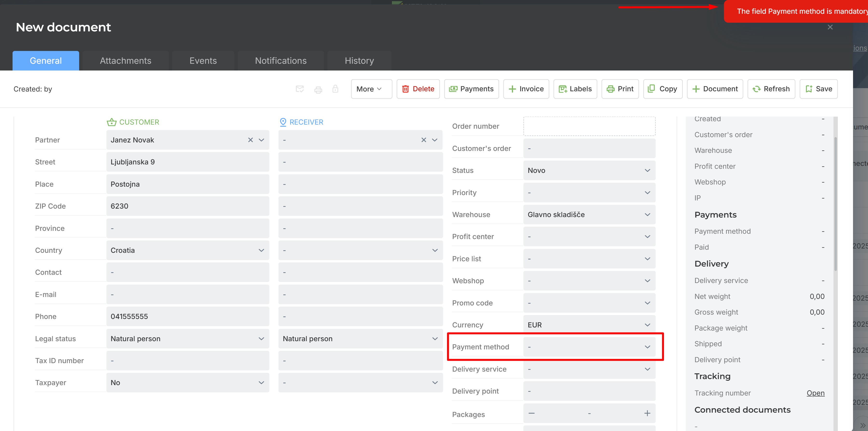Expand the Status dropdown showing Novo

(589, 170)
